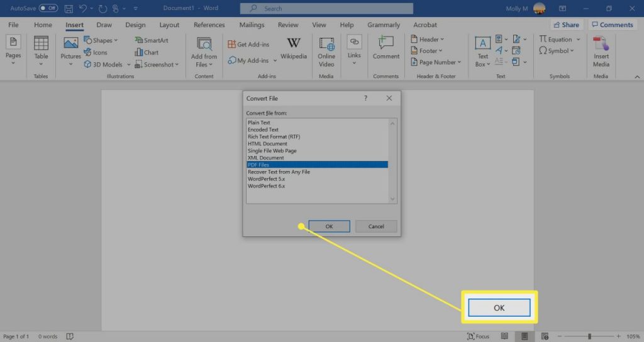Open the Mailings tab
The height and width of the screenshot is (342, 644).
pos(252,25)
